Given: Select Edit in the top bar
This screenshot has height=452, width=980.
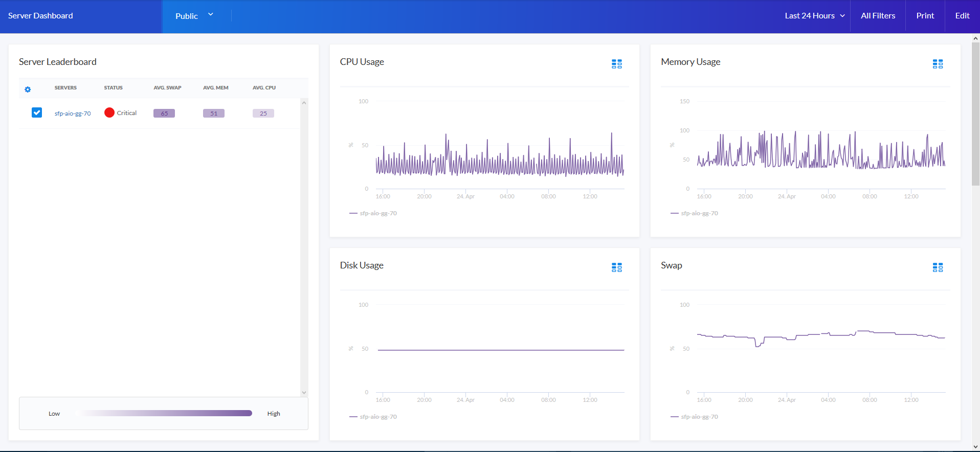Looking at the screenshot, I should click(962, 16).
